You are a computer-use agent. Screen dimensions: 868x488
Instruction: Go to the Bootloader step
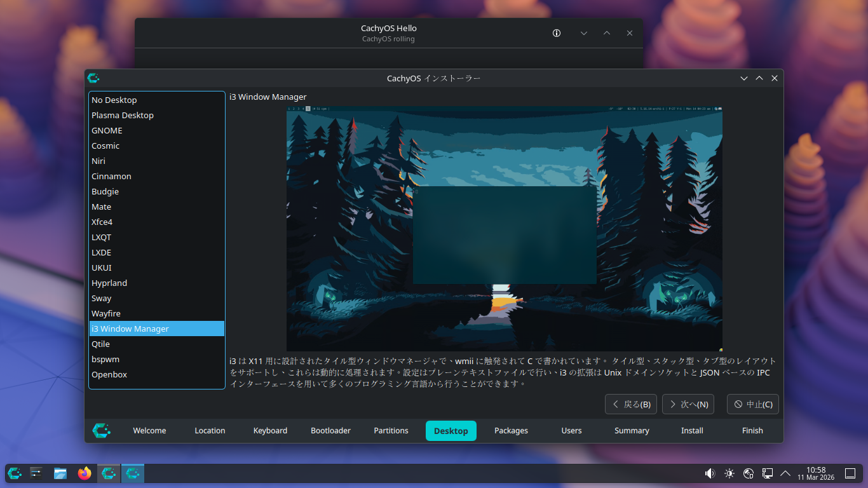point(330,431)
